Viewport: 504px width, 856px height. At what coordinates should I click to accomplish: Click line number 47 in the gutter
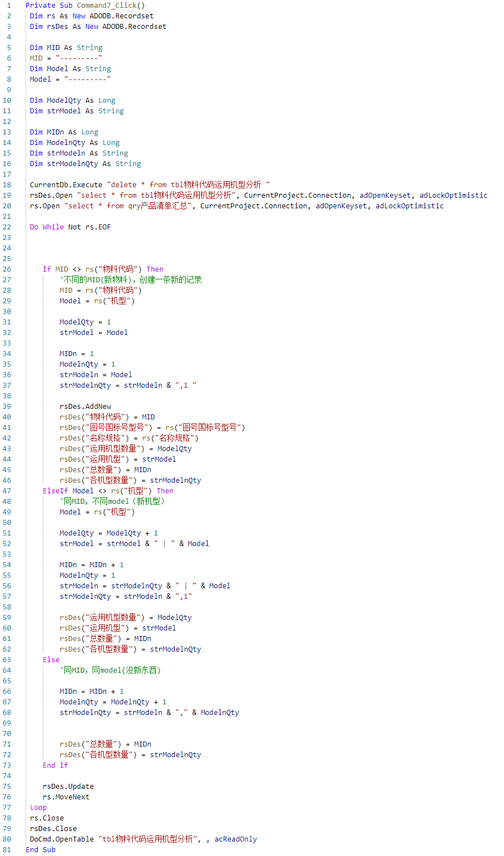7,491
